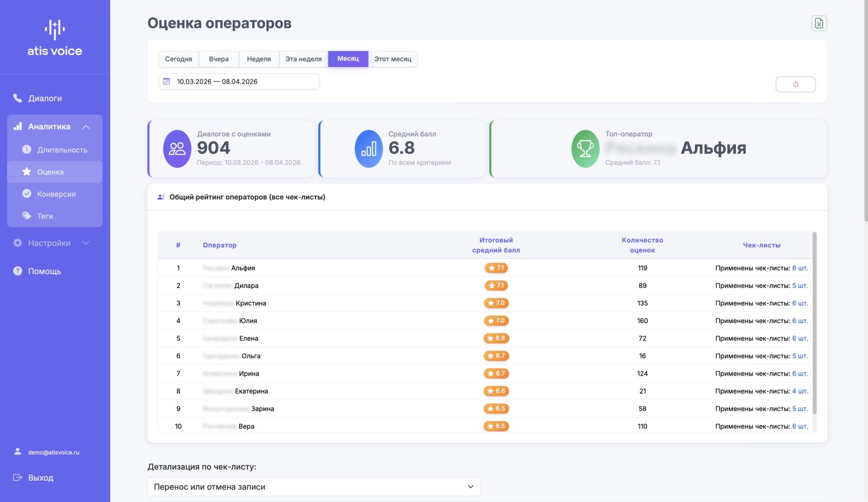Open Длительность with the clock icon
The image size is (868, 502).
coord(27,150)
